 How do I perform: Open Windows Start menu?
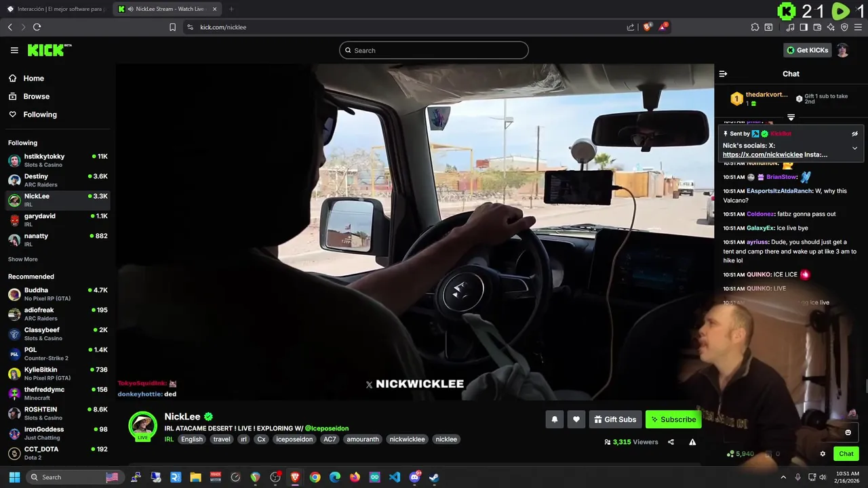14,477
